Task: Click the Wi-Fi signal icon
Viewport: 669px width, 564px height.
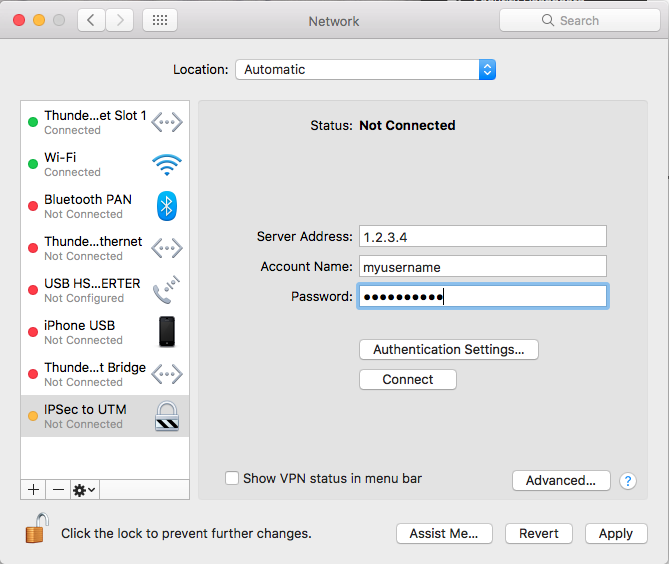Action: (x=167, y=164)
